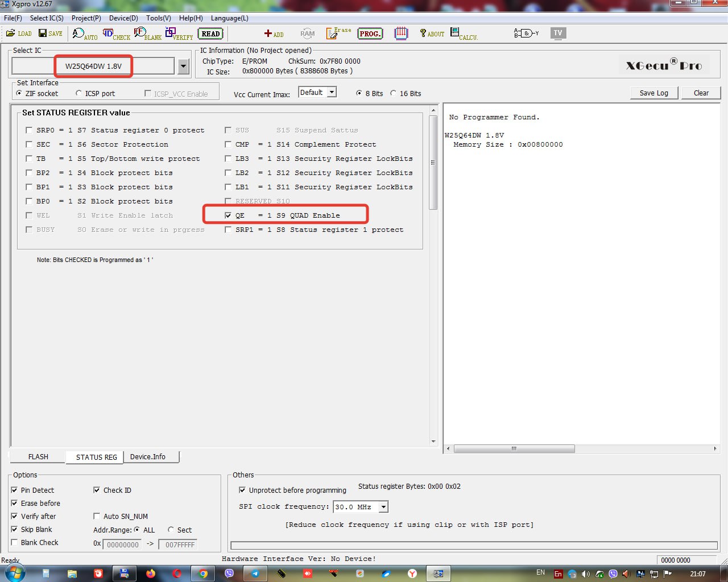Open the File(F) menu
Viewport: 728px width, 582px height.
point(13,18)
